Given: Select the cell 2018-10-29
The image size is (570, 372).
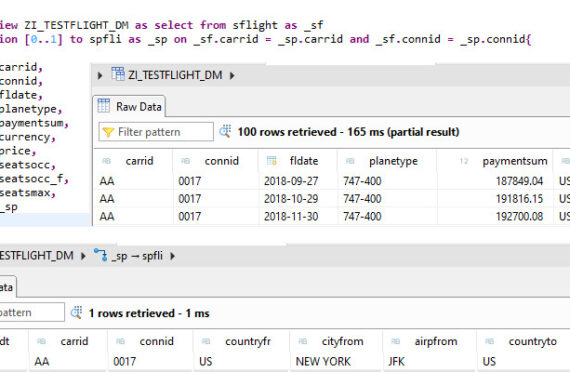Looking at the screenshot, I should (291, 199).
